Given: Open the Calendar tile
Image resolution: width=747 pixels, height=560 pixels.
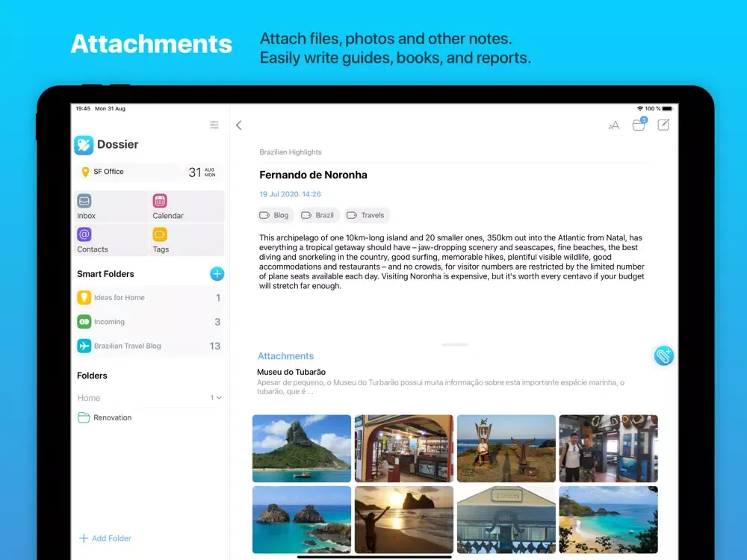Looking at the screenshot, I should [187, 207].
